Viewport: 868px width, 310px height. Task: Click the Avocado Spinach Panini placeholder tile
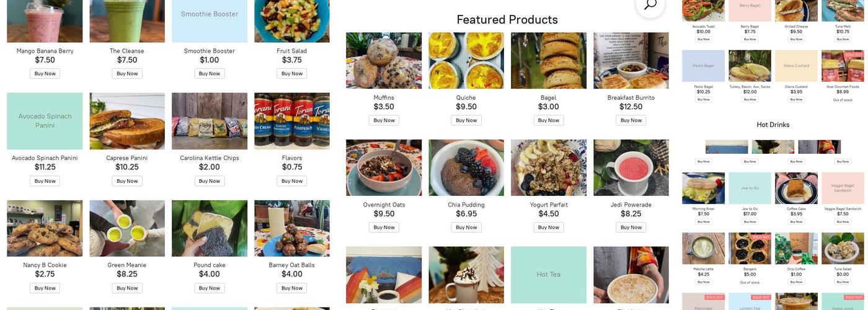click(x=45, y=121)
